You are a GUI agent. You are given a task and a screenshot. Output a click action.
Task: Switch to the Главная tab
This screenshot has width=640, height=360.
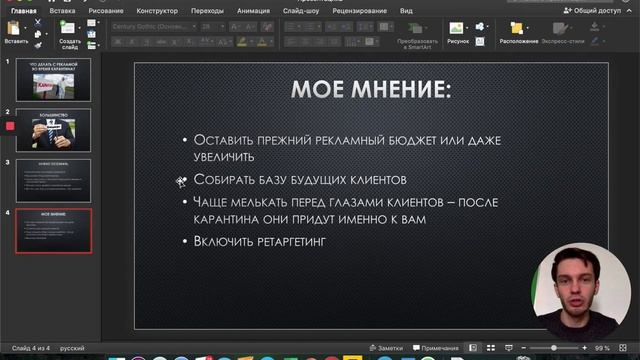click(x=24, y=11)
